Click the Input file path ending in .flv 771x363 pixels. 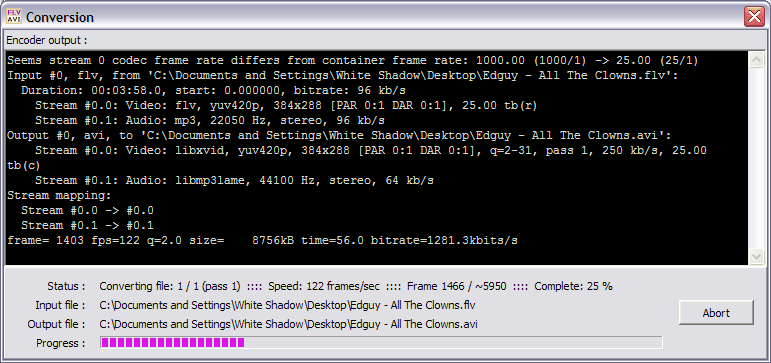287,305
